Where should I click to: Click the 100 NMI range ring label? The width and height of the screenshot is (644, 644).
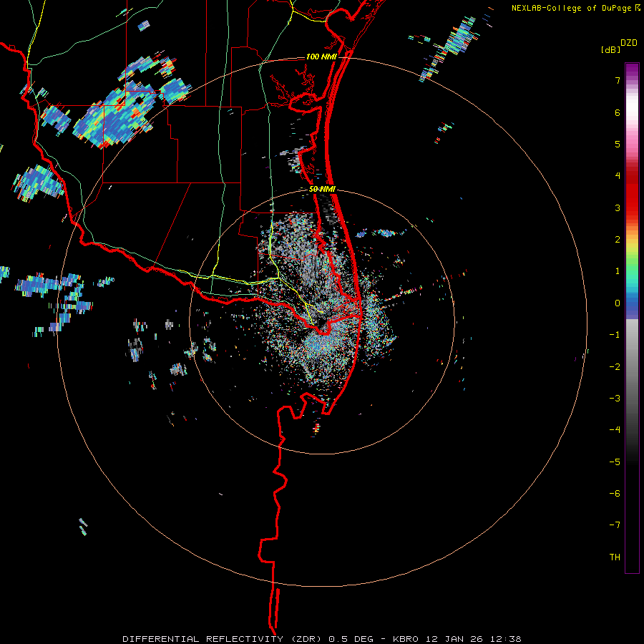click(321, 57)
